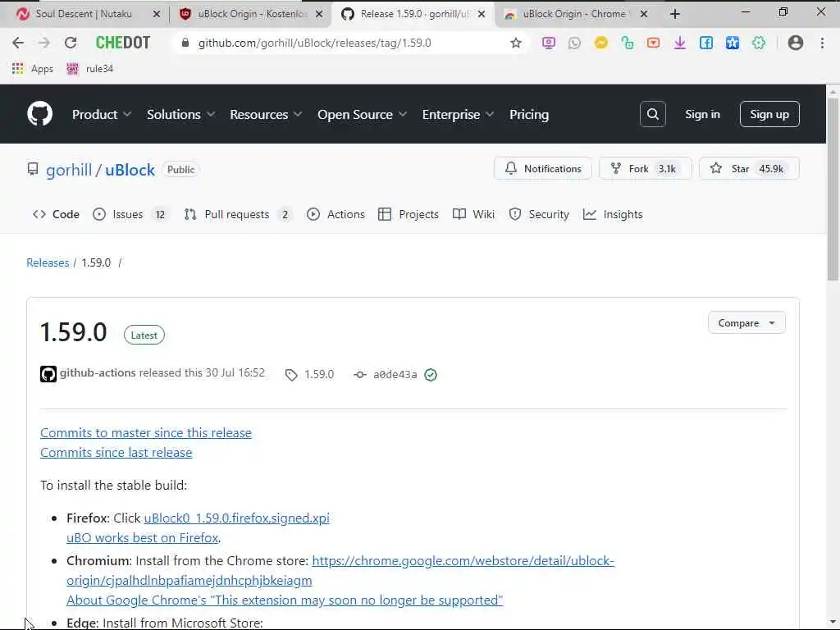Click the blue Facebook extension icon

pyautogui.click(x=706, y=43)
